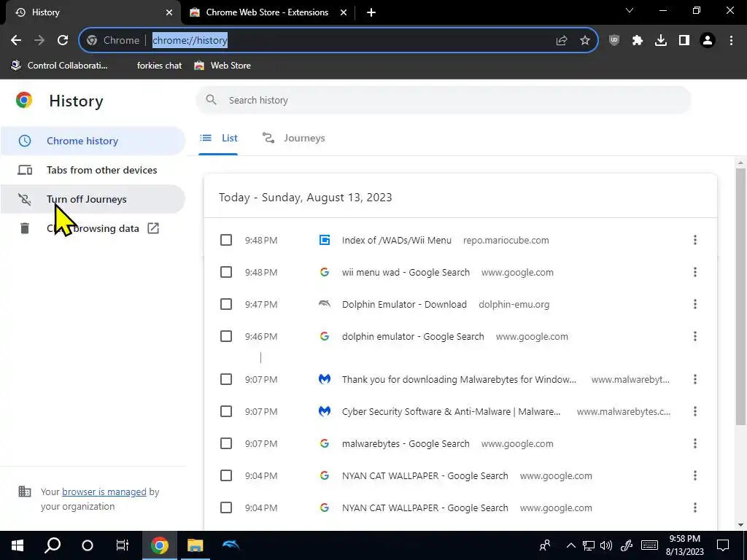Open Control Collaborati... bookmark
The image size is (747, 560).
click(60, 65)
